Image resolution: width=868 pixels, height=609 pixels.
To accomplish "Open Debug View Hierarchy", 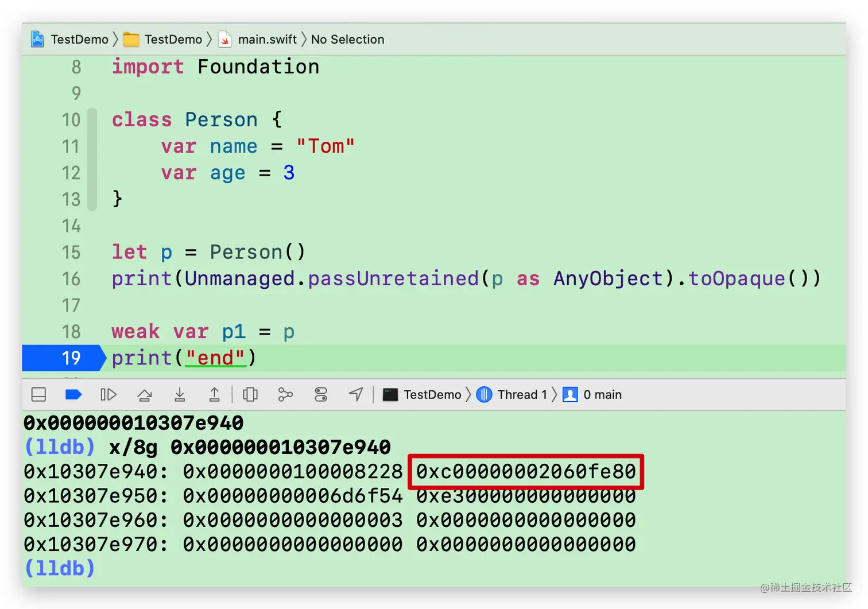I will coord(250,394).
